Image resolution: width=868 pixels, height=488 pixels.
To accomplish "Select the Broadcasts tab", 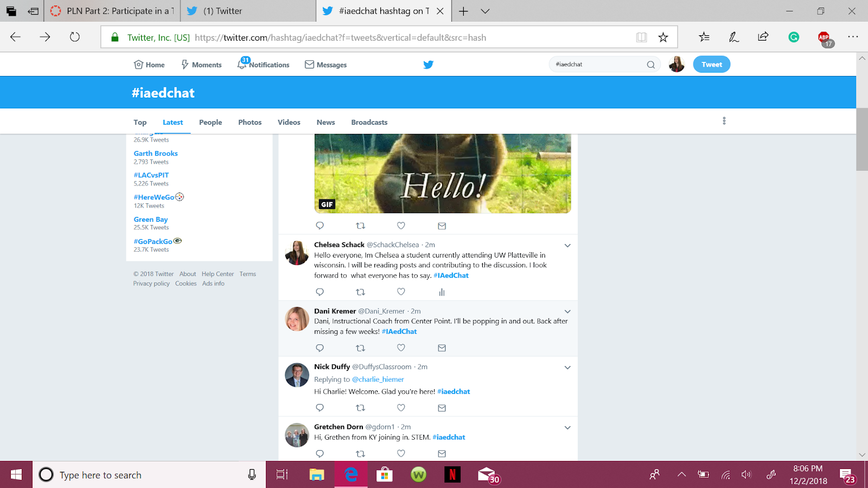I will [x=369, y=122].
